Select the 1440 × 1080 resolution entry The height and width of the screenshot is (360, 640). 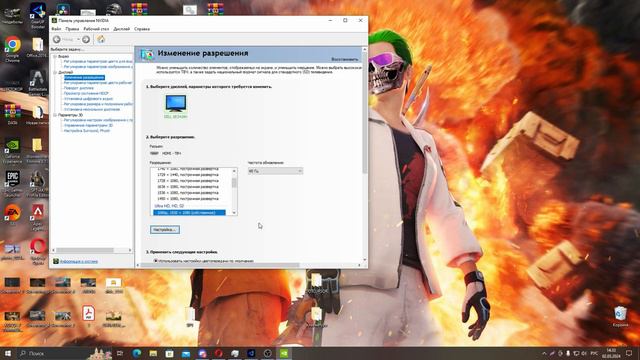(x=188, y=198)
